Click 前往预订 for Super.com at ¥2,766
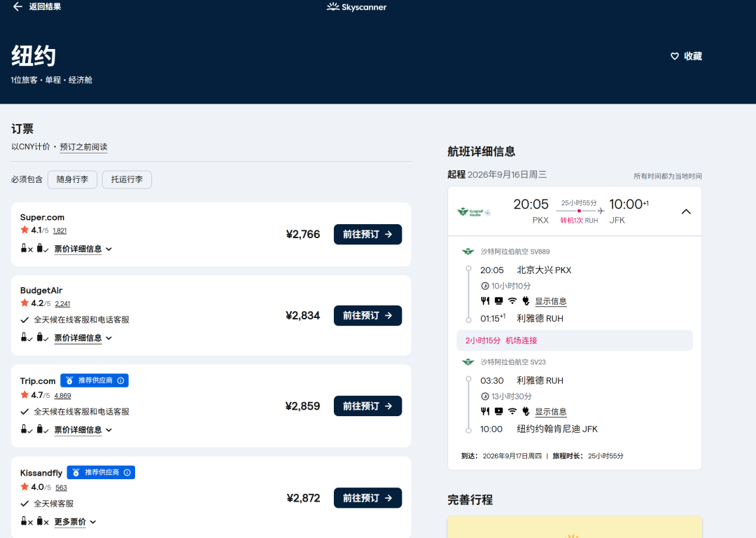756x538 pixels. 368,234
